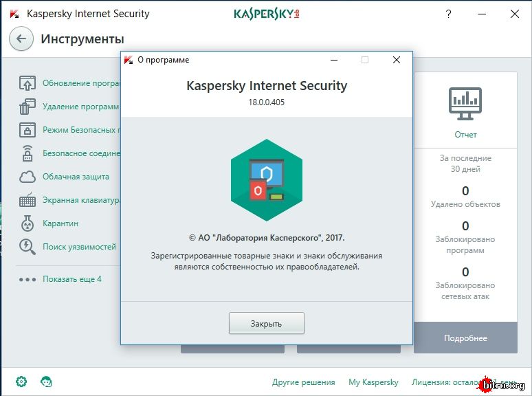Screen dimensions: 532x396
Task: Click the trash bin program removal icon
Action: (27, 107)
